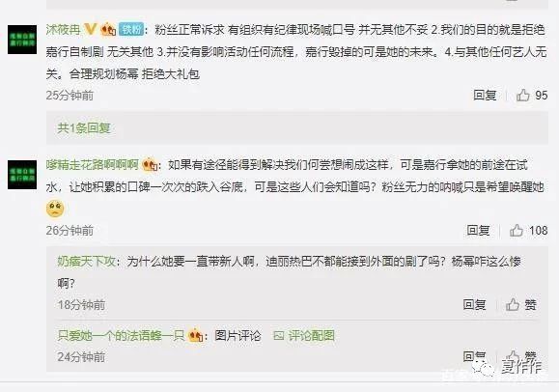Reply to 奶痞天下攻's comment

pyautogui.click(x=474, y=305)
